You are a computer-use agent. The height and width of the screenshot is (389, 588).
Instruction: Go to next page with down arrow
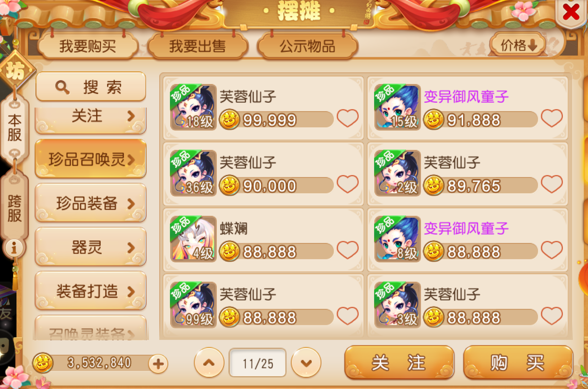306,363
